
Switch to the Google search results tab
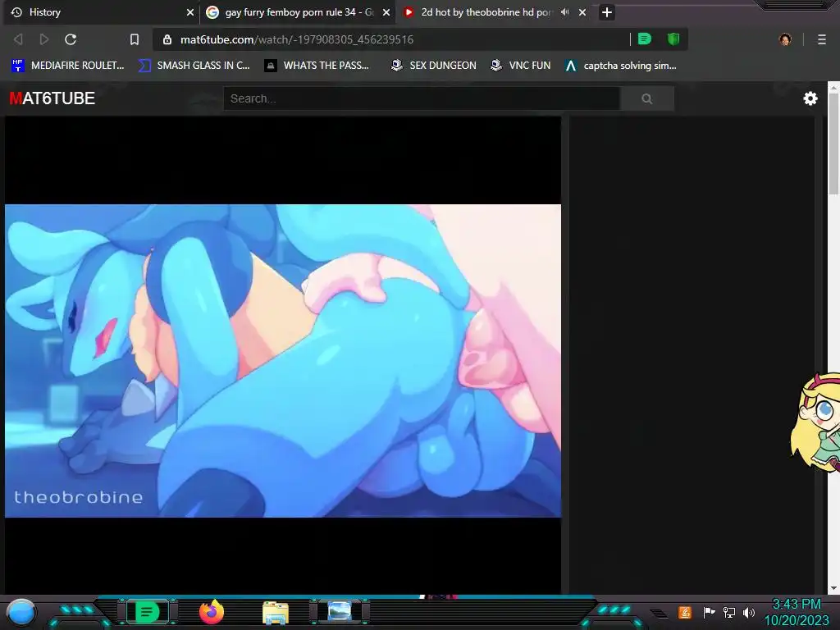tap(299, 12)
